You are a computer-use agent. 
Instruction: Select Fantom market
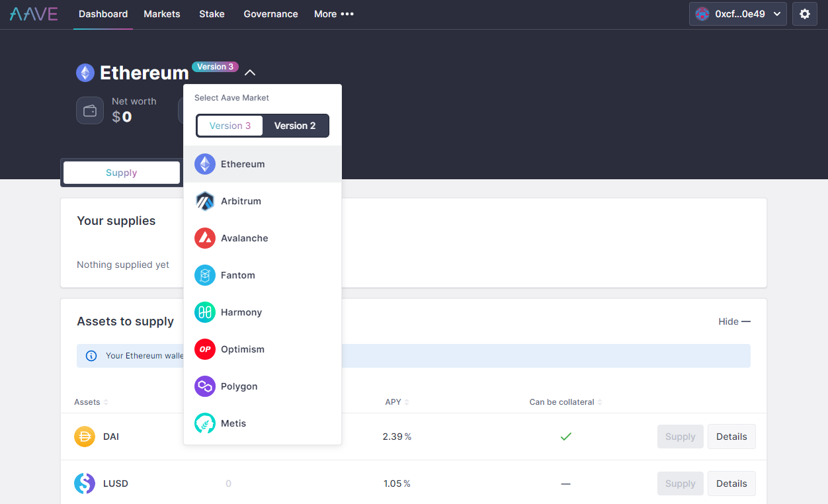pos(263,275)
